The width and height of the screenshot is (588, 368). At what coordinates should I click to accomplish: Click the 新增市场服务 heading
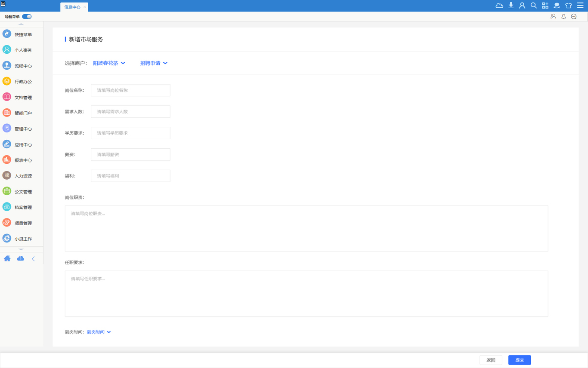[86, 39]
